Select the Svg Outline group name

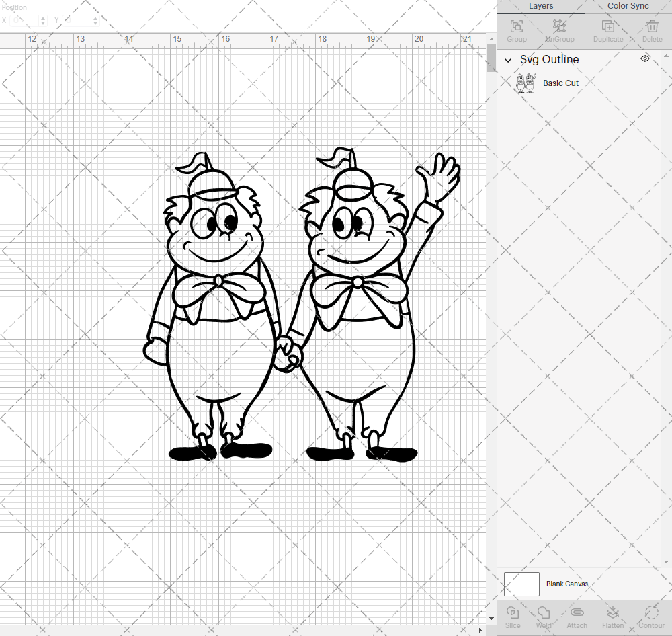point(550,60)
